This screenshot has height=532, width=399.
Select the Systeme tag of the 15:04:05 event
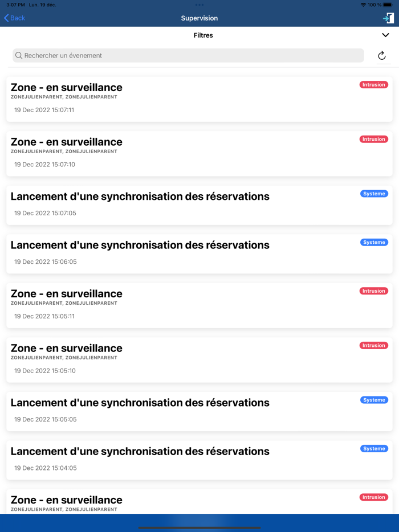[373, 448]
